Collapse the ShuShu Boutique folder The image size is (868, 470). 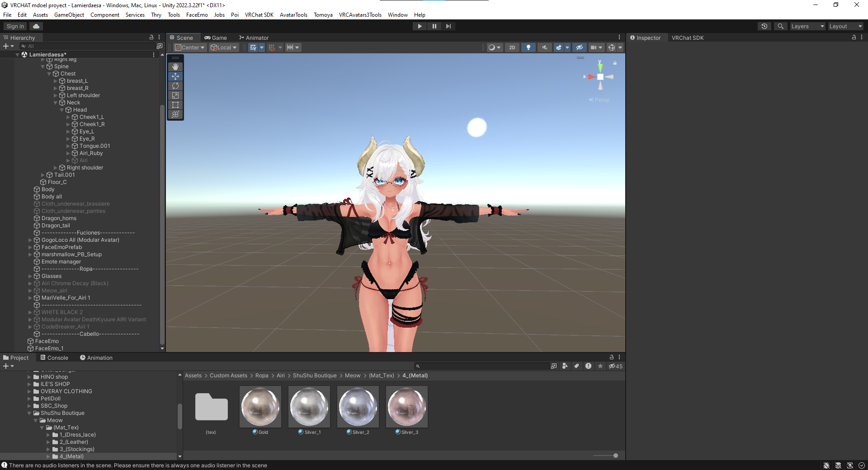point(29,413)
